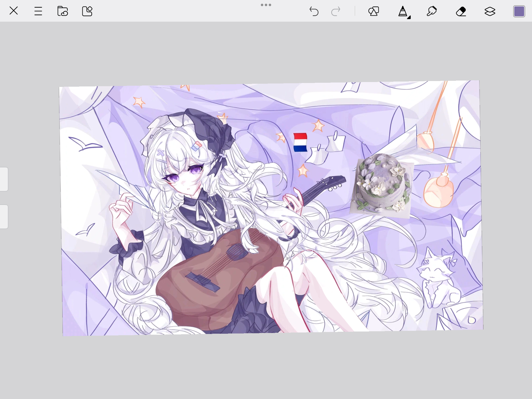This screenshot has width=532, height=399.
Task: Open the layers panel
Action: tap(490, 11)
